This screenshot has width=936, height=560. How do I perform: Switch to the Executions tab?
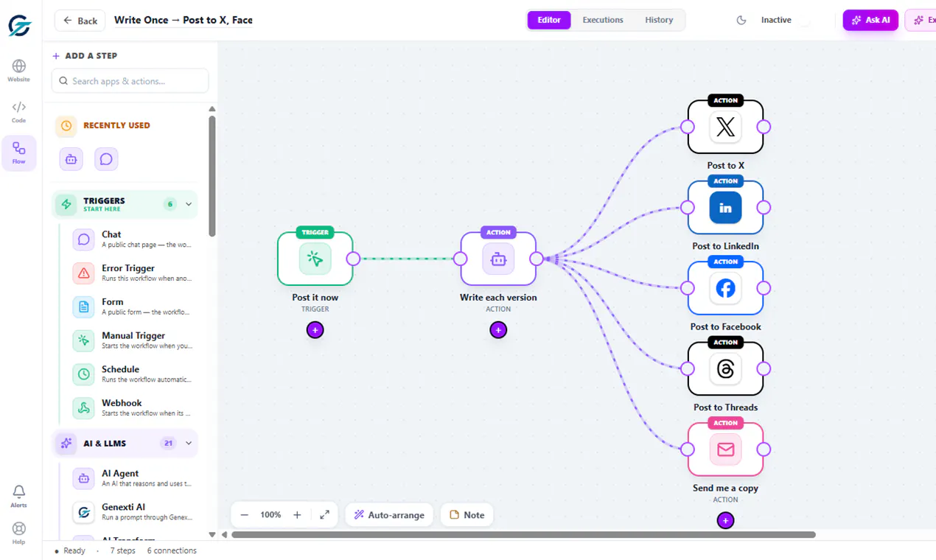[603, 20]
